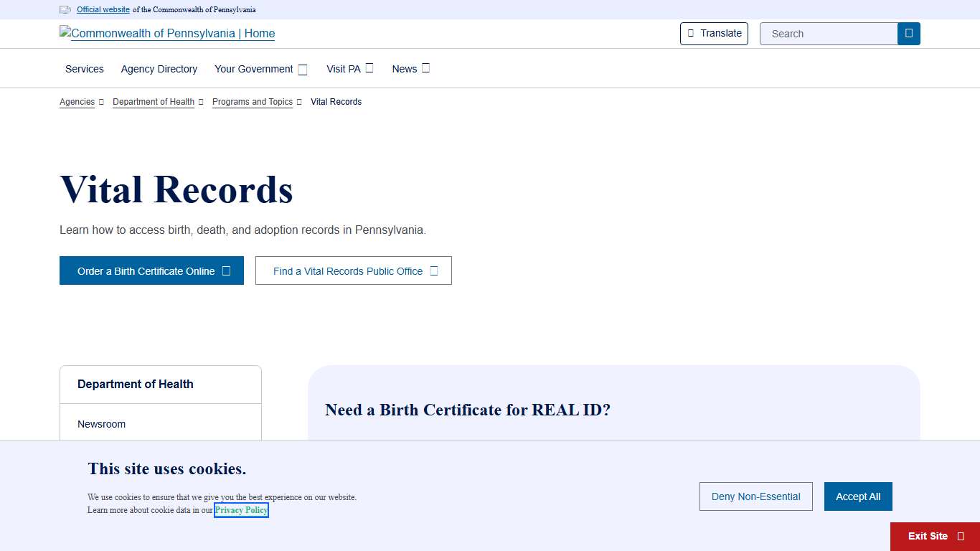The image size is (980, 551).
Task: Select Newsroom in the sidebar
Action: coord(101,424)
